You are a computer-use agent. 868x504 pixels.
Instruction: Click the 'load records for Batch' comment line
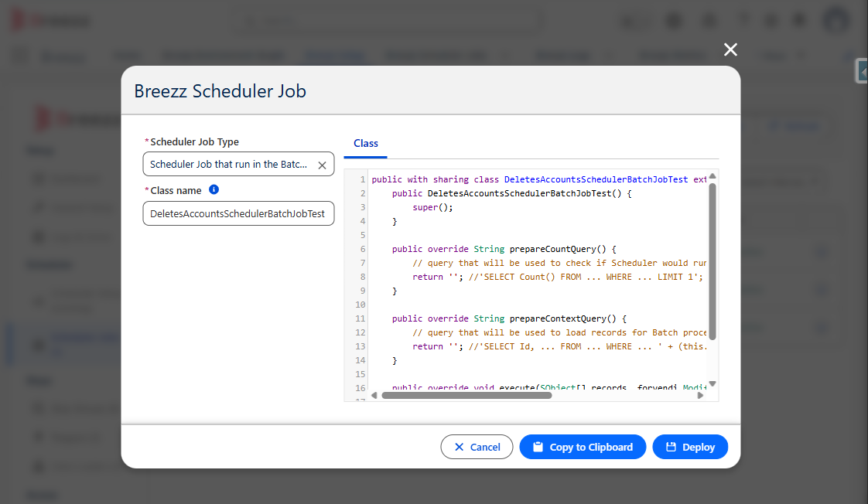pyautogui.click(x=559, y=332)
